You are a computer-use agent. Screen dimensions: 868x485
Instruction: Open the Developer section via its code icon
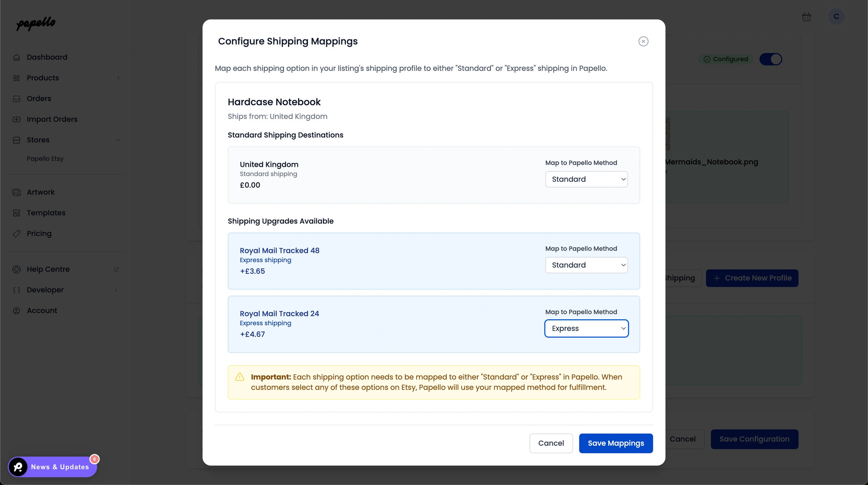point(17,290)
